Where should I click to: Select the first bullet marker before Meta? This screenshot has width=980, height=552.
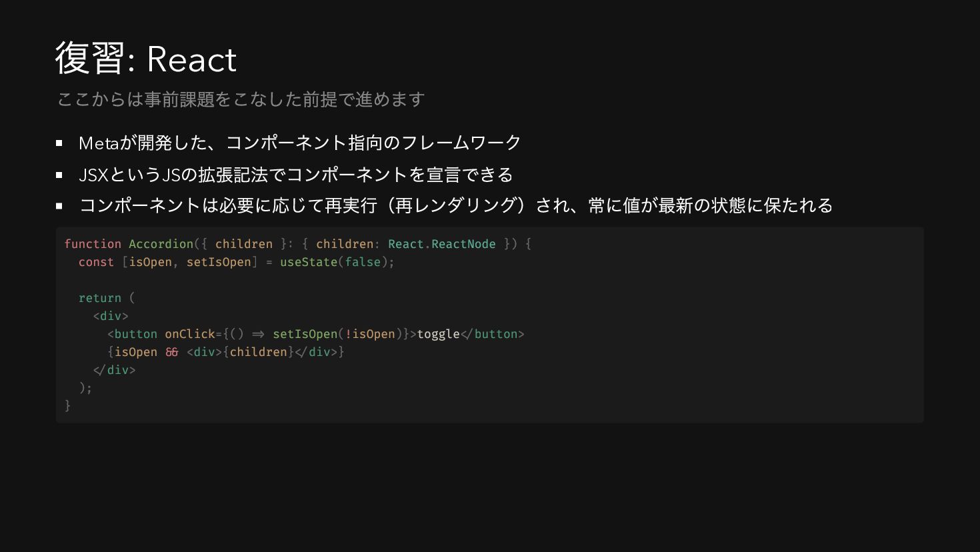pos(59,143)
